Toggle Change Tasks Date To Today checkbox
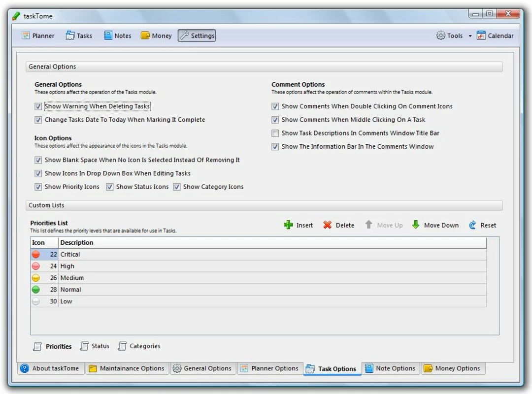 (38, 120)
